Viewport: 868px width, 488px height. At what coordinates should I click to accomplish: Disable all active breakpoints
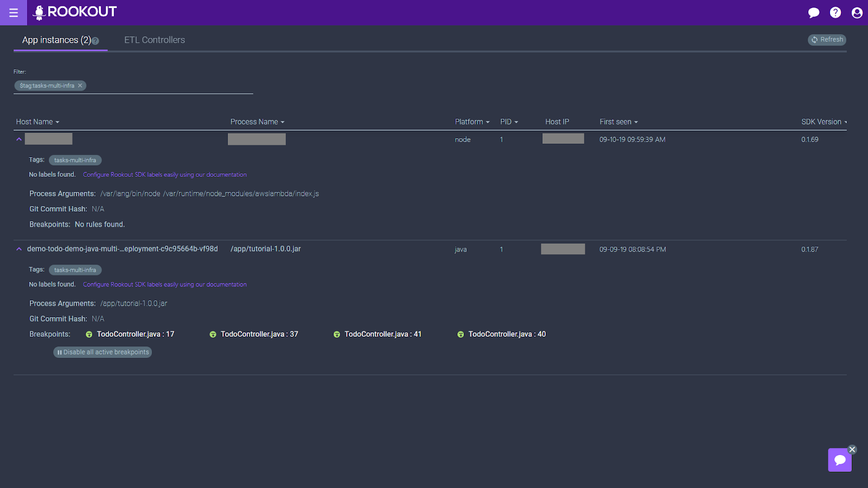click(x=103, y=352)
